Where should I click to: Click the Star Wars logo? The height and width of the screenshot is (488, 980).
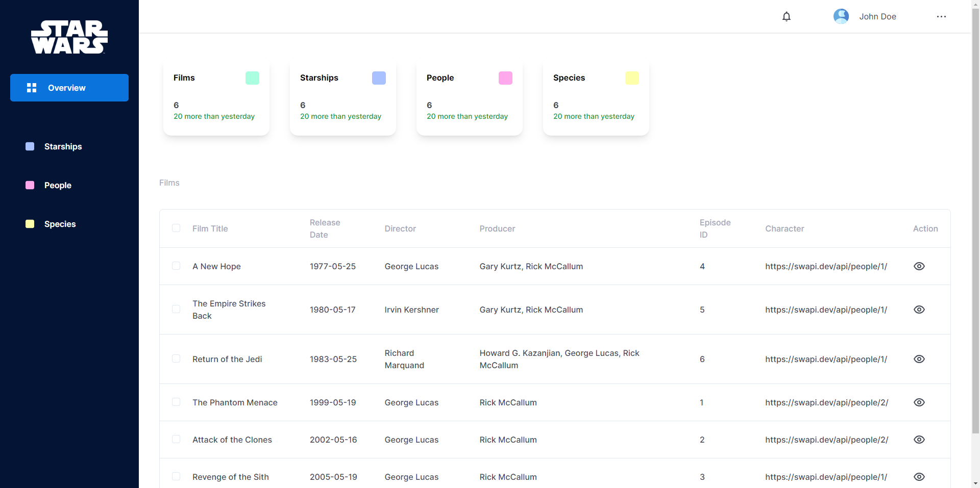point(69,37)
